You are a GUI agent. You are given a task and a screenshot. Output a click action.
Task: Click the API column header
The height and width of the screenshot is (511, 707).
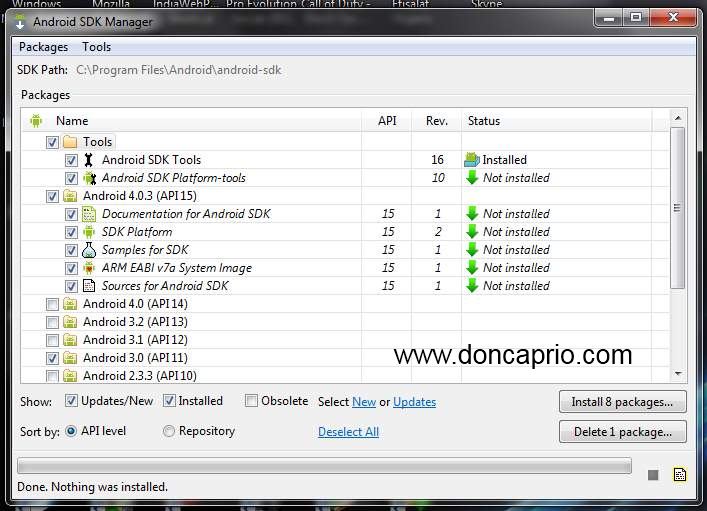[x=387, y=121]
